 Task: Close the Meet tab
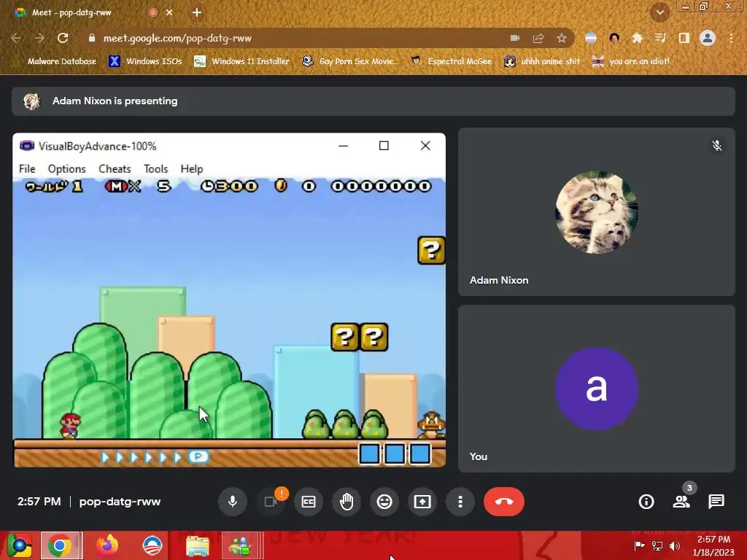pyautogui.click(x=169, y=13)
